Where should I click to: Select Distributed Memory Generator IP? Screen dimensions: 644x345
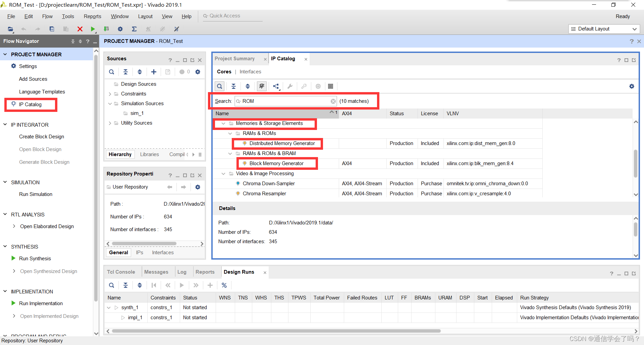pyautogui.click(x=282, y=143)
